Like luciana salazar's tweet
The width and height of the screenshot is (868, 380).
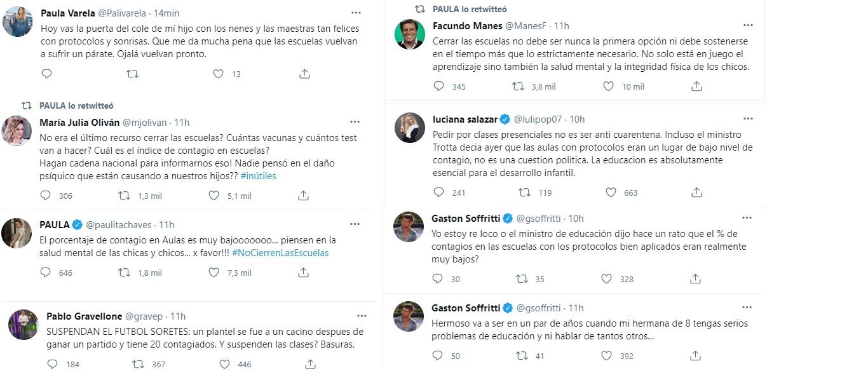(x=610, y=193)
